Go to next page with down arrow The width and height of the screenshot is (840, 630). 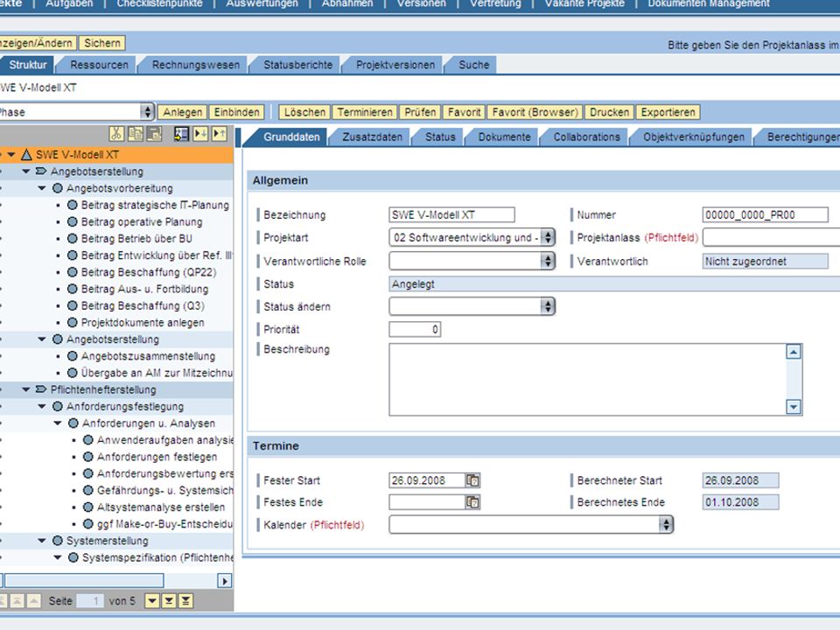pyautogui.click(x=152, y=601)
